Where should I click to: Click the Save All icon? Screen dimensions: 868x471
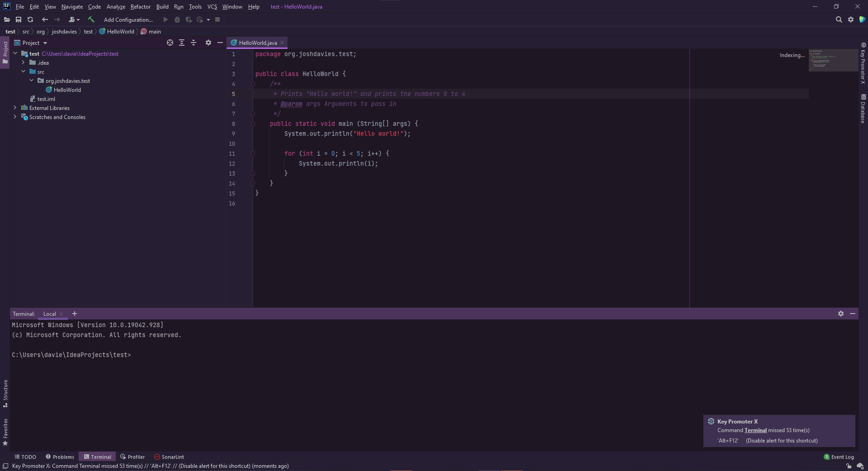[19, 19]
